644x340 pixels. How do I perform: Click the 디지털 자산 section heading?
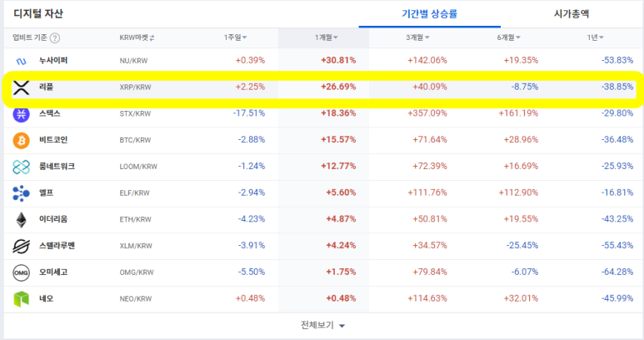[x=38, y=13]
